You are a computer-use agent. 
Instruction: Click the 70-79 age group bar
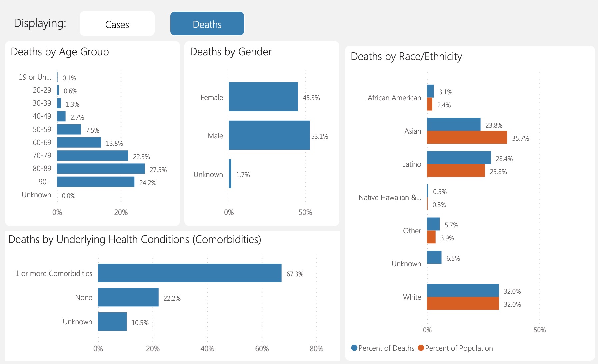tap(92, 156)
